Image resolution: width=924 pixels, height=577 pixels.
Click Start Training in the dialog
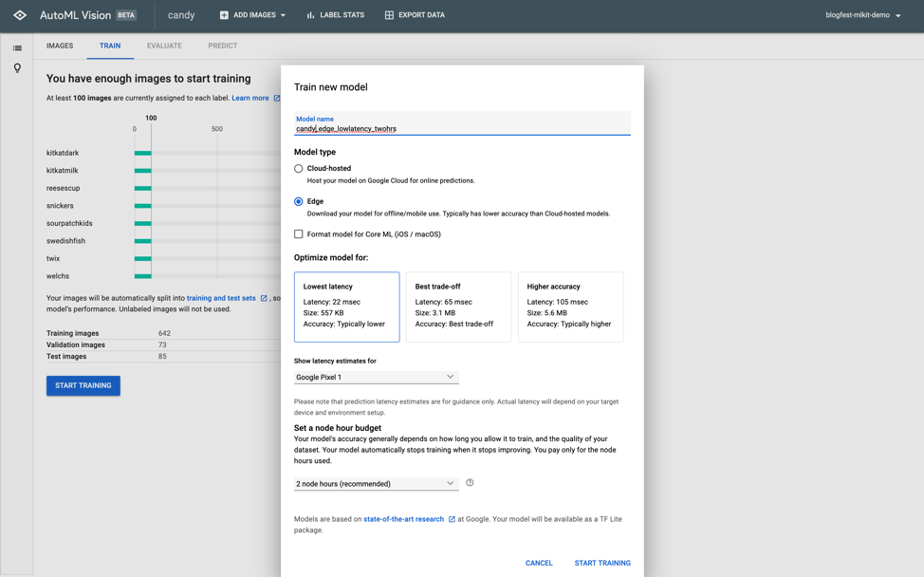coord(602,563)
